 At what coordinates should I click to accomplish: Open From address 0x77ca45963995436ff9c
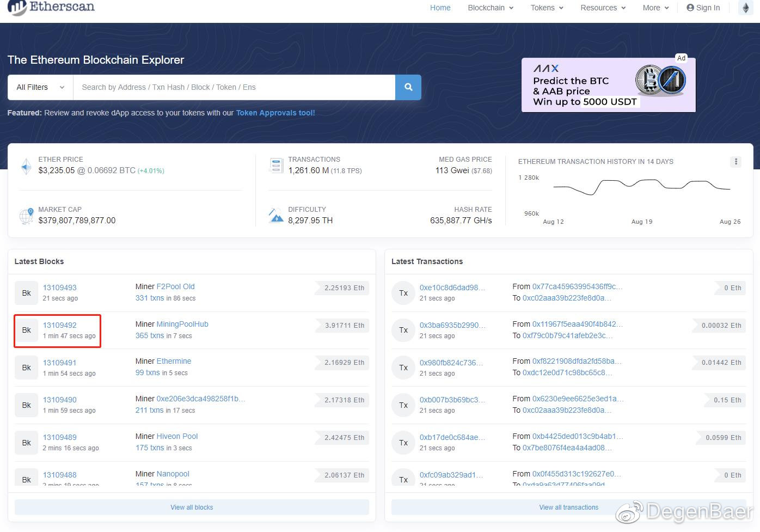pyautogui.click(x=578, y=286)
